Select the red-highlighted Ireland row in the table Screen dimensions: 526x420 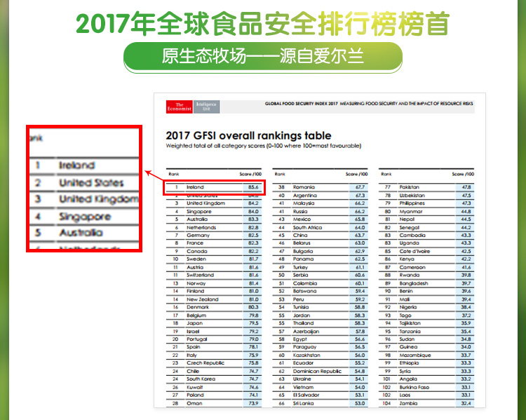click(x=214, y=187)
